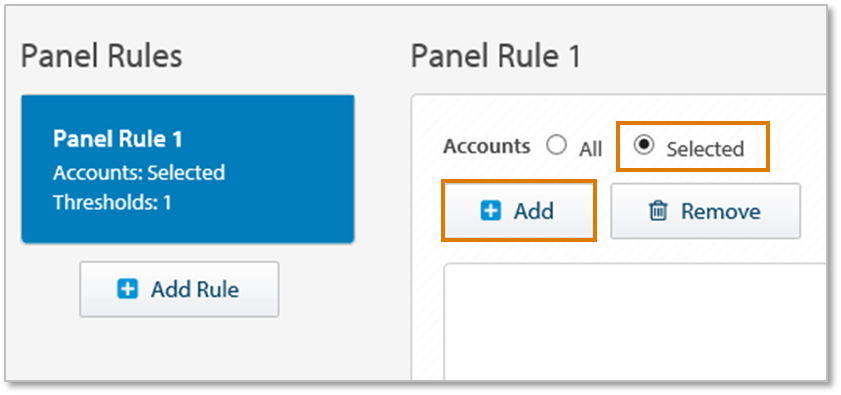The image size is (841, 395).
Task: Click the bold Panel Rule 1 card title
Action: click(x=117, y=140)
